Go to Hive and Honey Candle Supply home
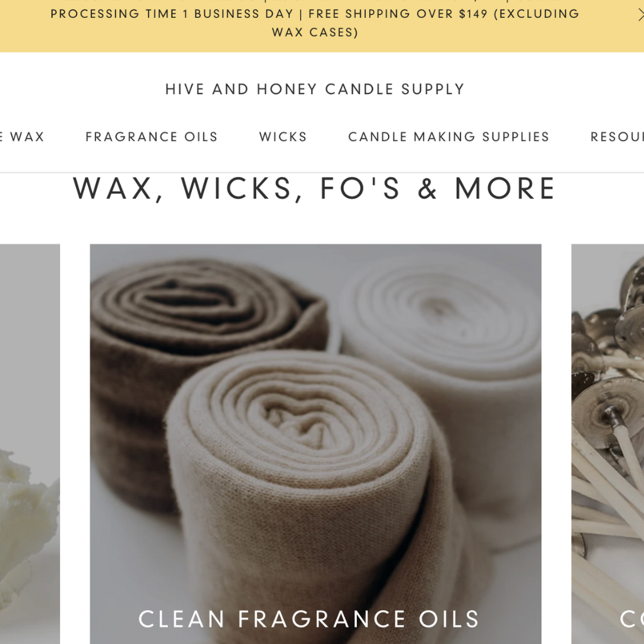This screenshot has width=644, height=644. pyautogui.click(x=315, y=89)
